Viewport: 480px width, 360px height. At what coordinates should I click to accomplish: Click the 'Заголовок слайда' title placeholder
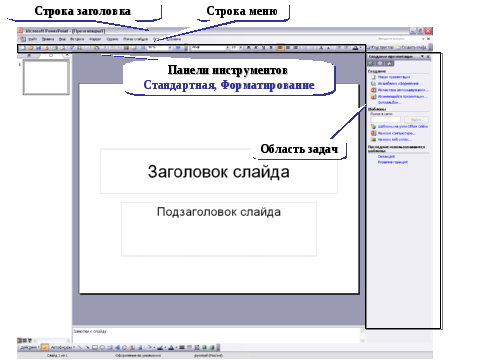coord(219,171)
